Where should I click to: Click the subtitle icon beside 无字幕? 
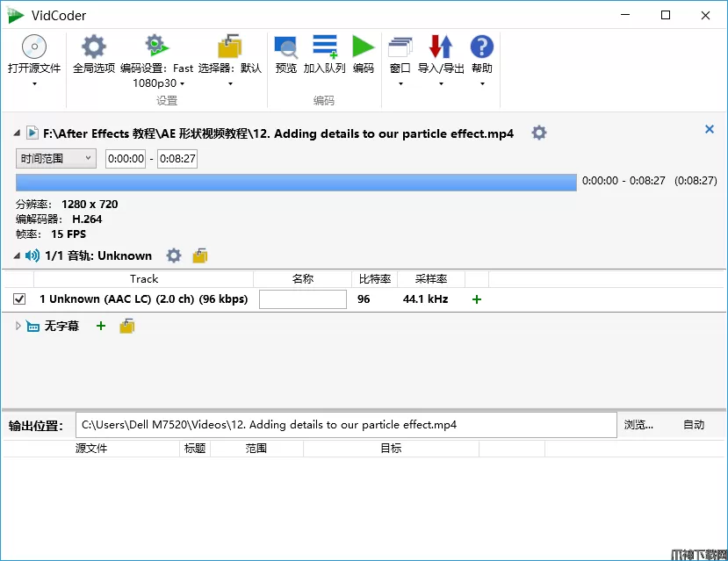(32, 327)
